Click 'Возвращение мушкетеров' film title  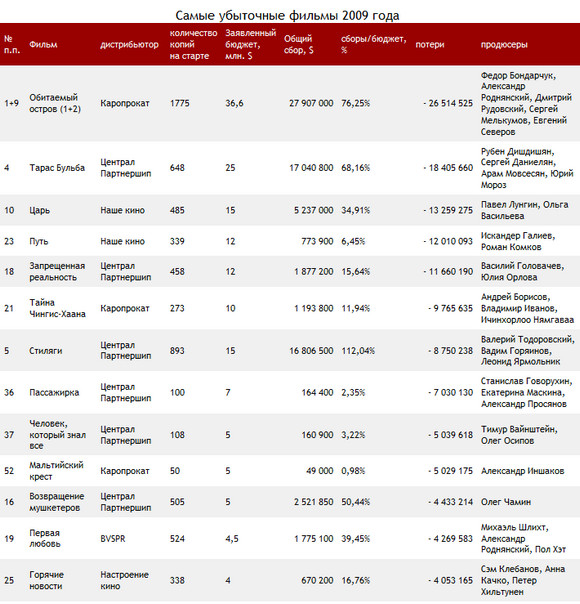coord(57,502)
